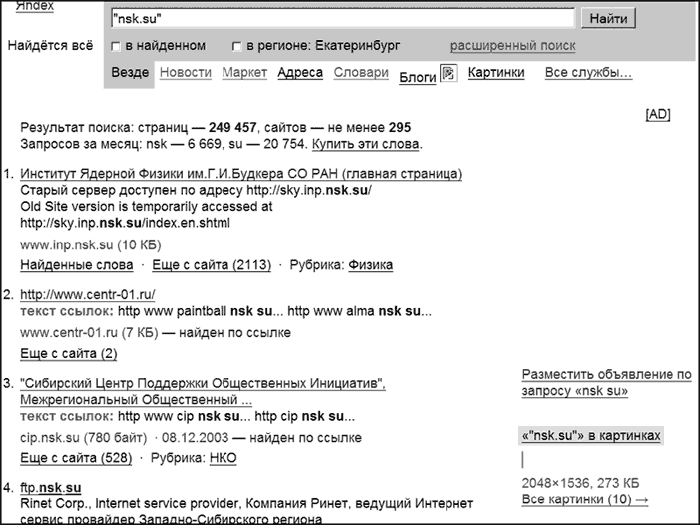Open result ftp.nsk.su
The height and width of the screenshot is (525, 700).
tap(50, 488)
